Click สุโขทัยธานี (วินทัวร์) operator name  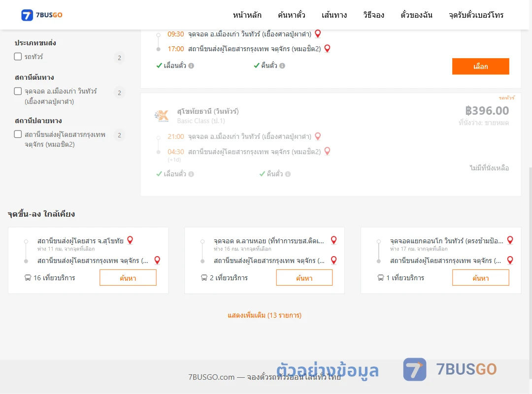[208, 111]
